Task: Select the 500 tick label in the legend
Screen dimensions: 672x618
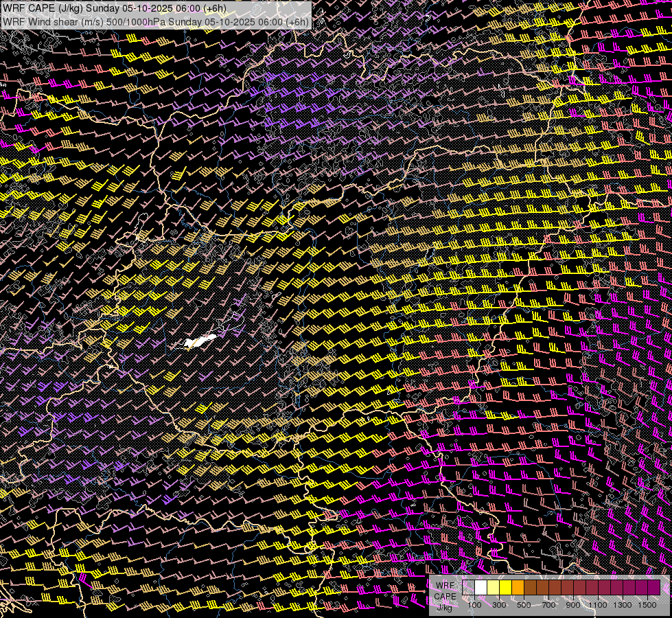Action: pyautogui.click(x=524, y=605)
